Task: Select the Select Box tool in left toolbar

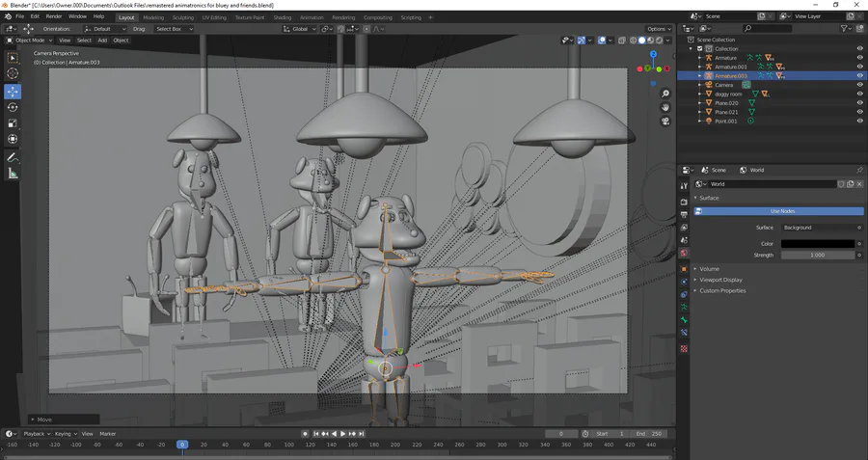Action: (x=13, y=58)
